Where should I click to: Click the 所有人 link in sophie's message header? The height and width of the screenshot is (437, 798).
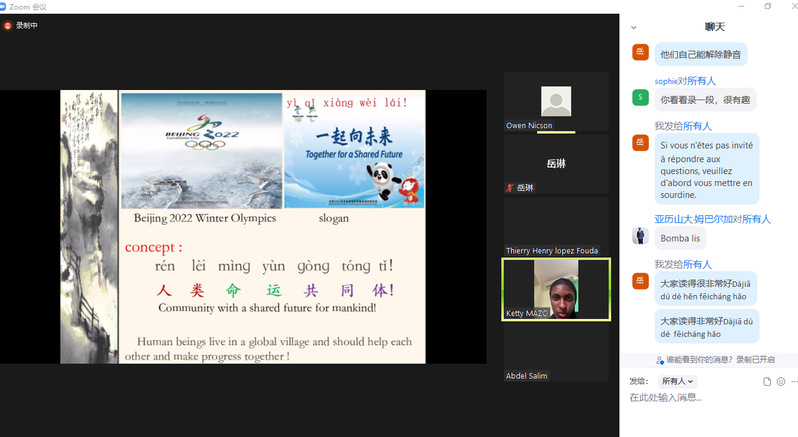click(x=701, y=81)
